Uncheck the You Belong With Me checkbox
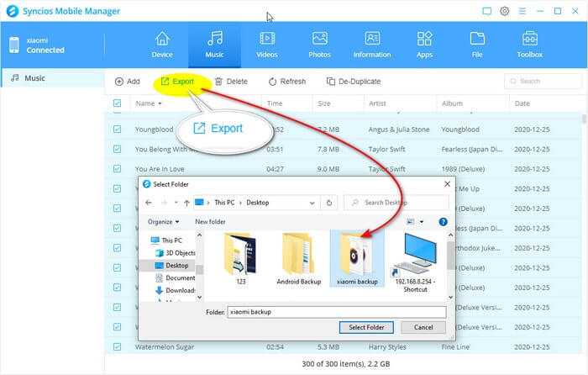Screen dimensions: 588x375 click(x=117, y=149)
